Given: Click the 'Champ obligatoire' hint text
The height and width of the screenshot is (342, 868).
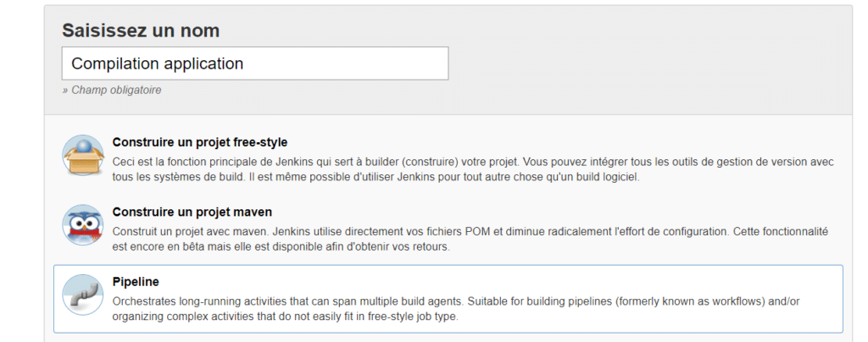Looking at the screenshot, I should coord(112,90).
